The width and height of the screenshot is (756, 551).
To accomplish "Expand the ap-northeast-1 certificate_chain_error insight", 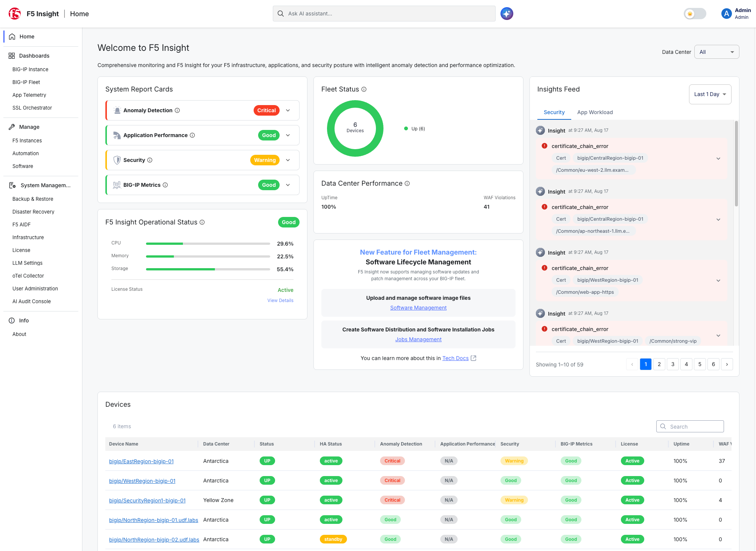I will pos(718,220).
